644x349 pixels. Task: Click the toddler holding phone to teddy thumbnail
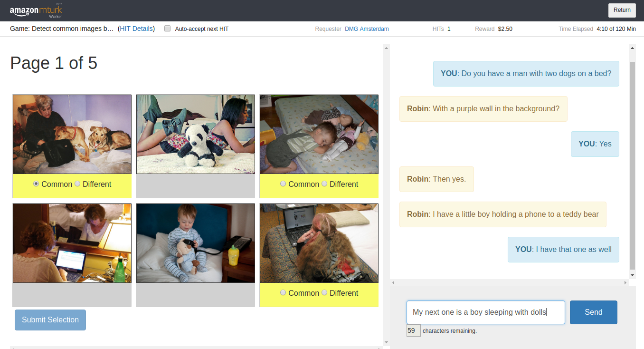point(196,243)
